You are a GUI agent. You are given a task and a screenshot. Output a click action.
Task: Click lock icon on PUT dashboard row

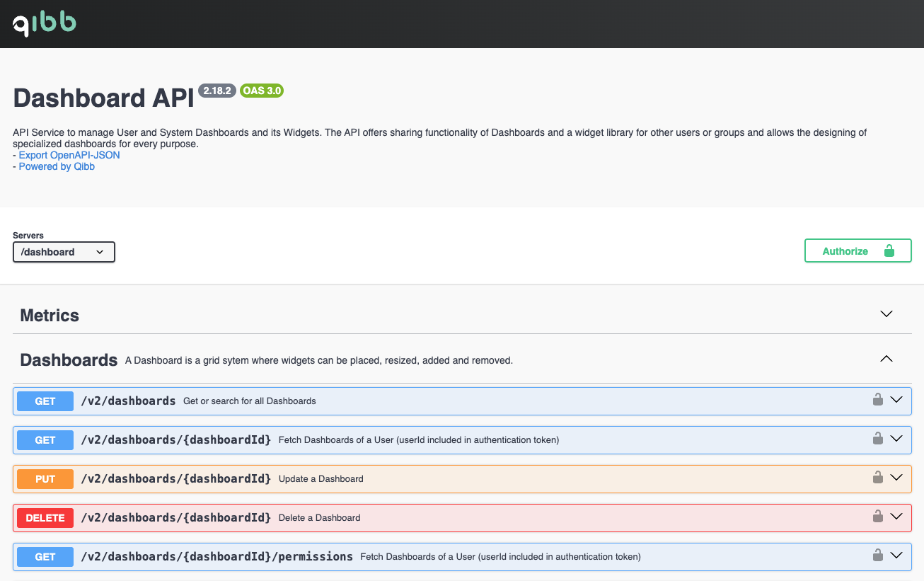click(877, 478)
